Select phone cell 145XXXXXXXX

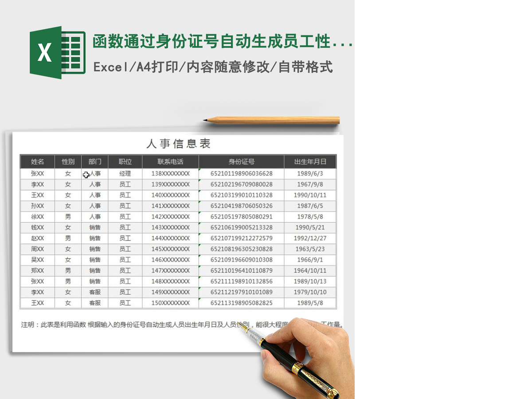pos(170,249)
